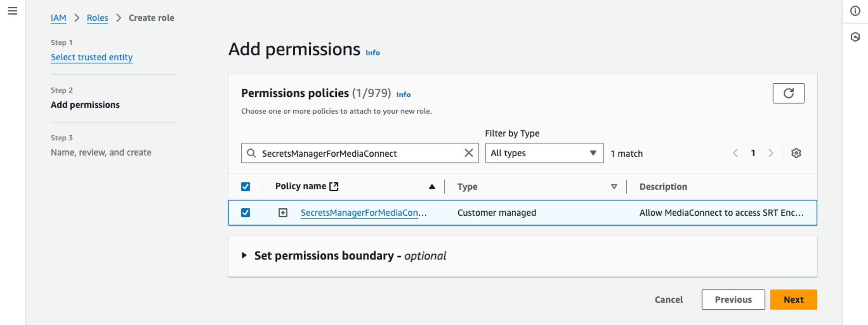Click the 1 match result count
This screenshot has height=325, width=868.
tap(626, 154)
